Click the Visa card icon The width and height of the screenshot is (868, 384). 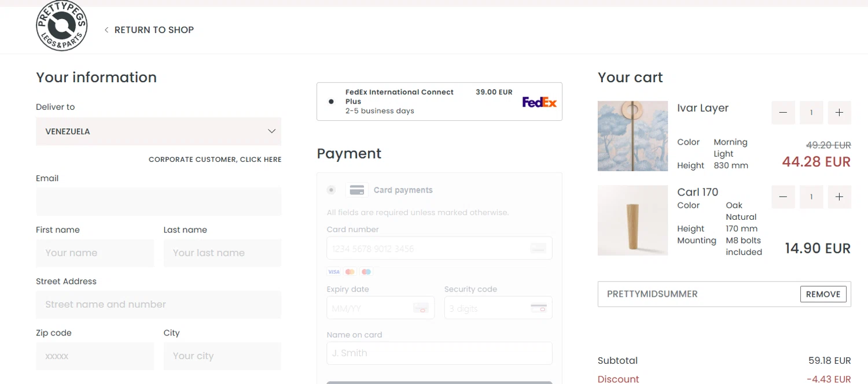pos(333,272)
